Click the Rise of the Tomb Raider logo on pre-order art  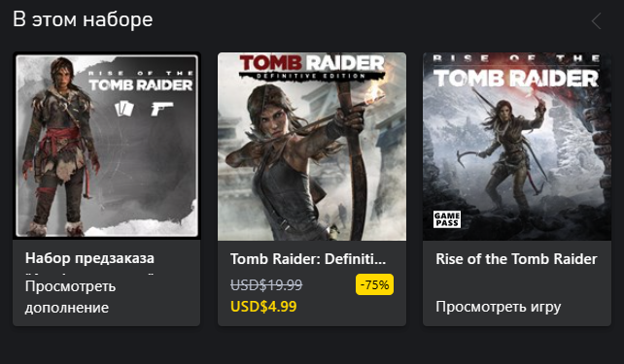coord(141,82)
